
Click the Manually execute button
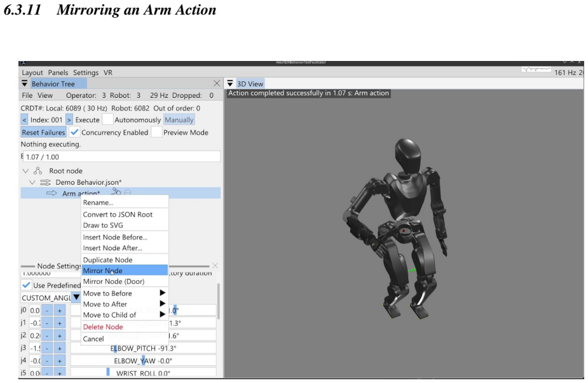179,120
